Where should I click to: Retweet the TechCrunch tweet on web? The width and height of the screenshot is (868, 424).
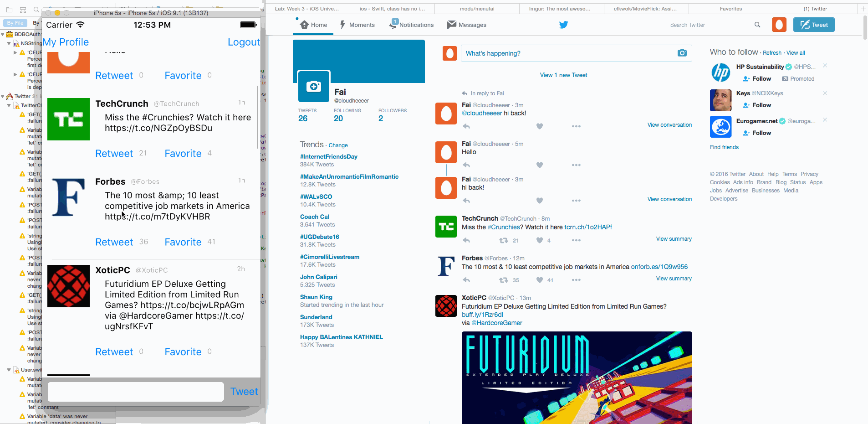pos(503,240)
